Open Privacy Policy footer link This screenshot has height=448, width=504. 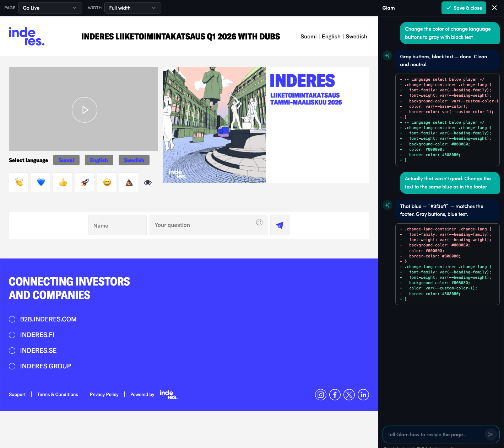click(104, 395)
